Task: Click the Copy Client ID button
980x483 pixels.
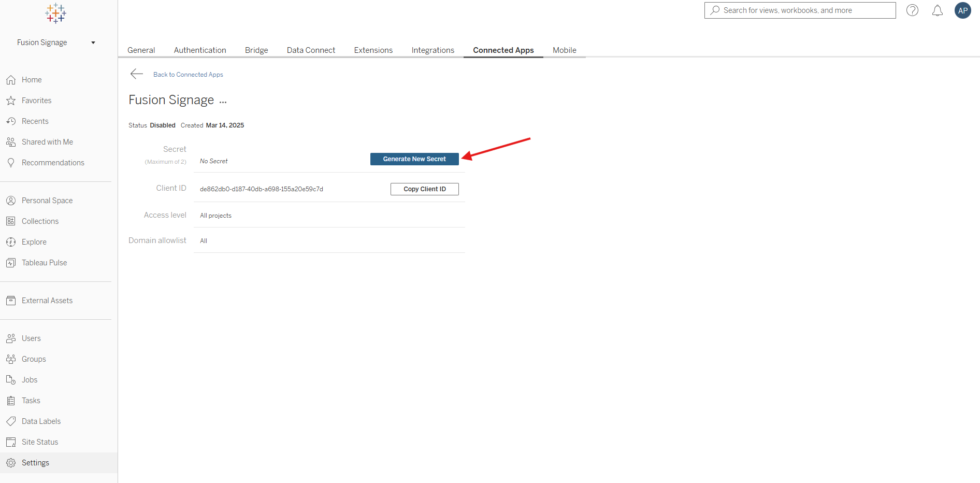Action: click(425, 189)
